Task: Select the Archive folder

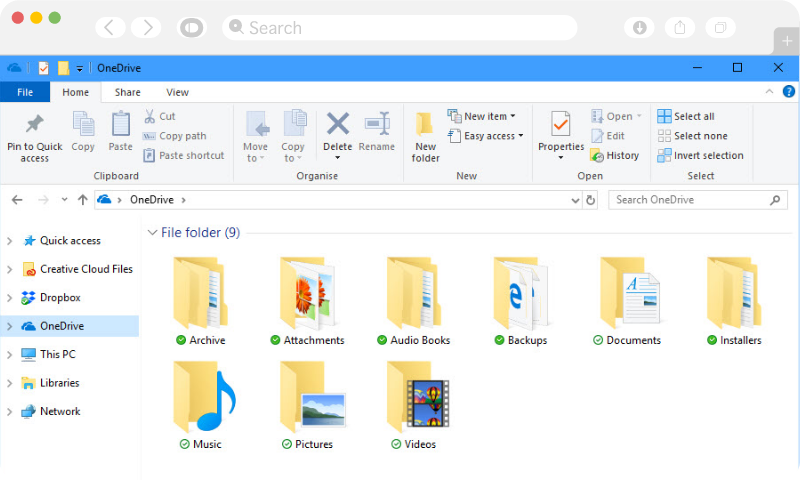Action: click(x=201, y=301)
